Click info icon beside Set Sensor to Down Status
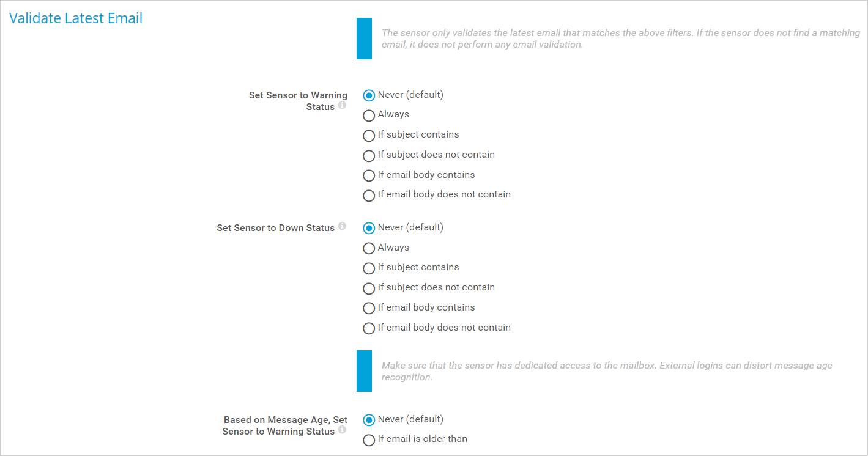The height and width of the screenshot is (456, 868). (x=342, y=226)
